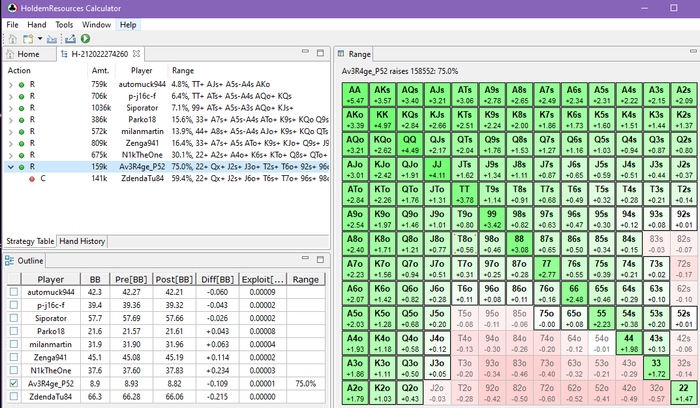Viewport: 700px width, 408px height.
Task: Click the Diff[BB] column header in Outline
Action: pyautogui.click(x=217, y=279)
